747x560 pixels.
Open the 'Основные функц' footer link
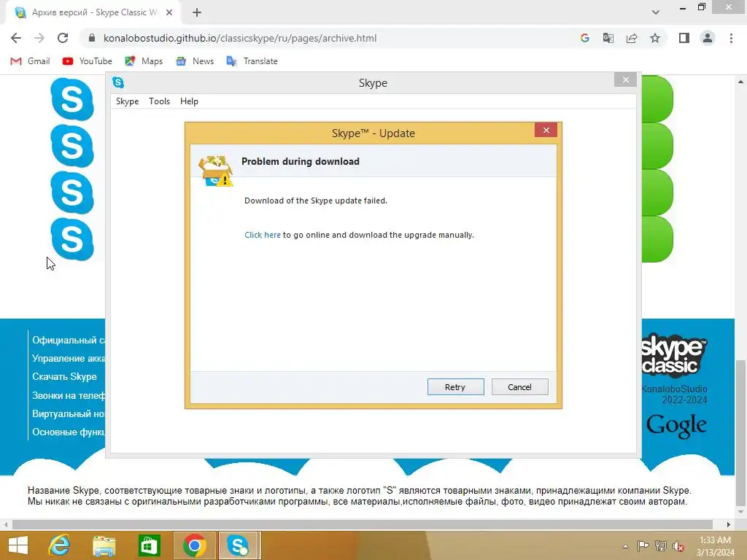point(69,432)
